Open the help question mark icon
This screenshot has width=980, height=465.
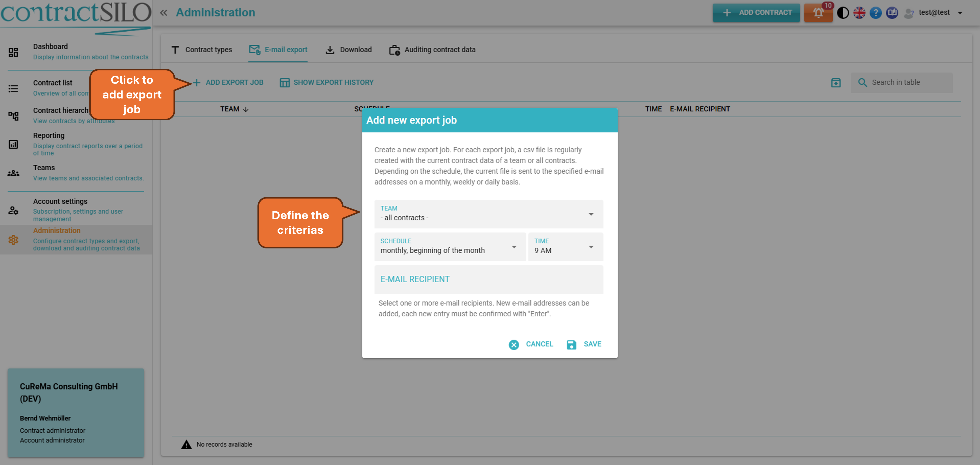tap(875, 13)
